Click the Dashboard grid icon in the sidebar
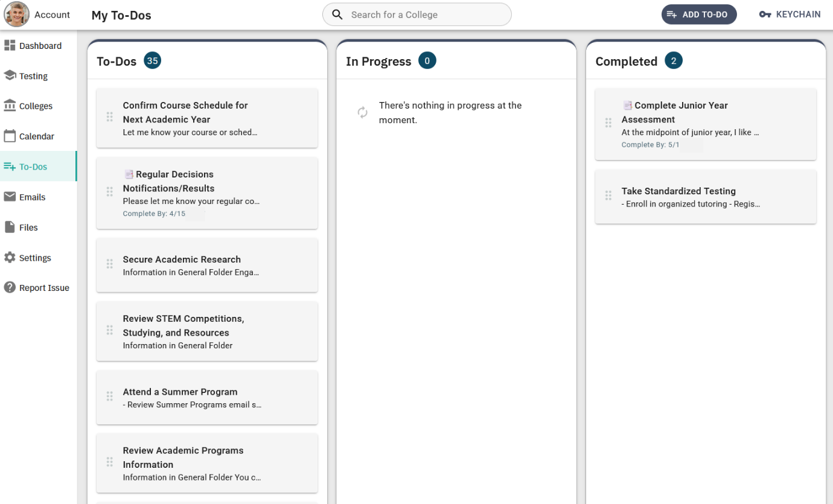The width and height of the screenshot is (833, 504). pos(10,45)
